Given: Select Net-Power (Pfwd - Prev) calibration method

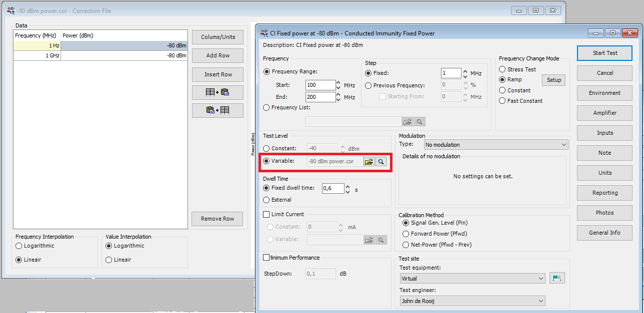Looking at the screenshot, I should click(x=406, y=245).
